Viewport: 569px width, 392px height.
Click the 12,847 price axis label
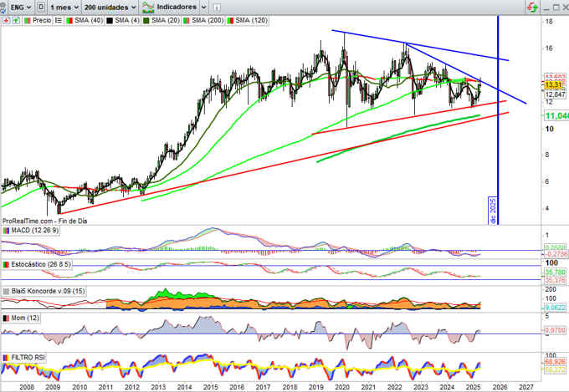click(556, 94)
